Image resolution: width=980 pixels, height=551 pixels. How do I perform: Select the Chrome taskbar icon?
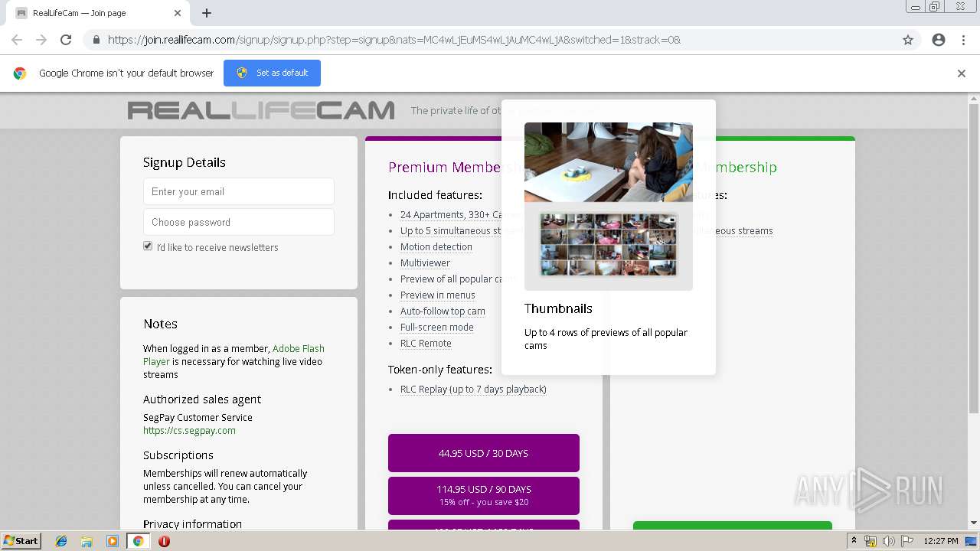click(x=138, y=541)
